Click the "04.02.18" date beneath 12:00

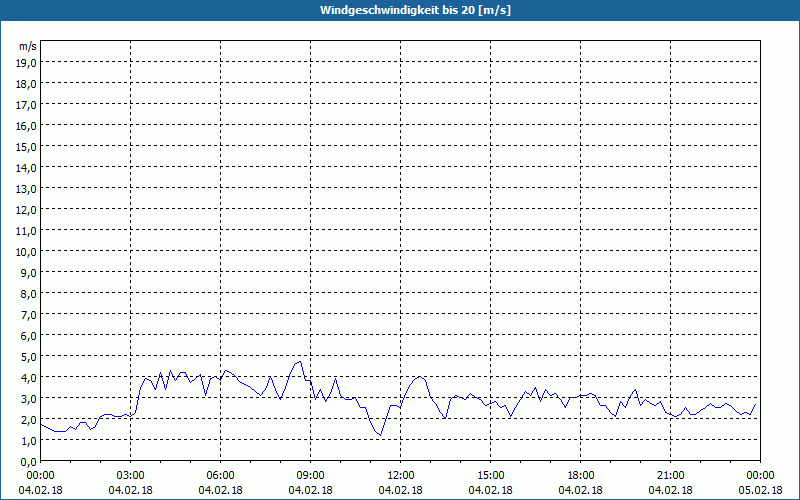[x=401, y=490]
